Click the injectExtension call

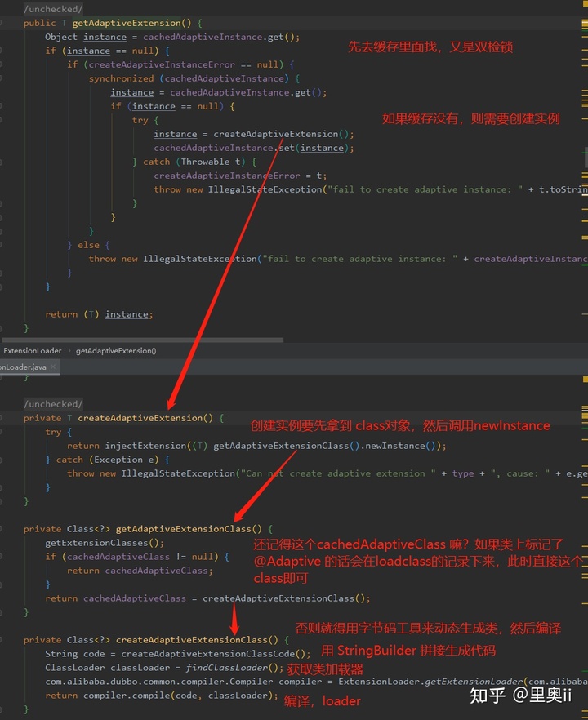point(145,446)
